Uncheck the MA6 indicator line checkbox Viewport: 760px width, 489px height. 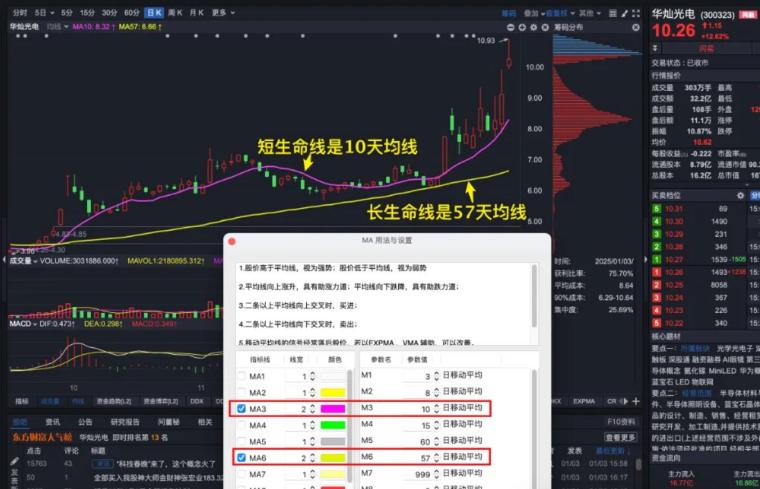tap(241, 457)
